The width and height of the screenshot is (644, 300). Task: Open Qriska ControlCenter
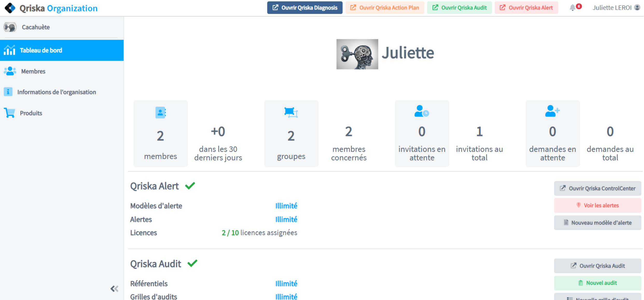click(x=598, y=188)
